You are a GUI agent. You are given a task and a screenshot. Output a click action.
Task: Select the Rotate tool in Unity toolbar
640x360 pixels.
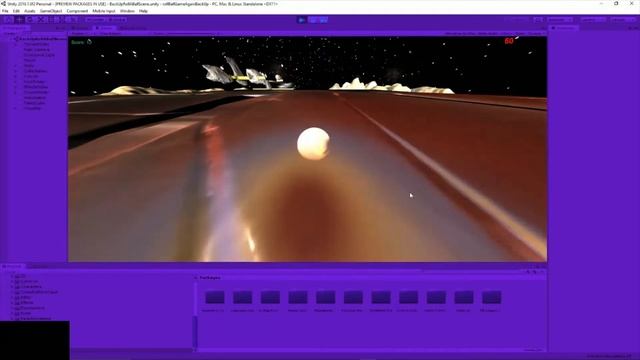pos(30,20)
